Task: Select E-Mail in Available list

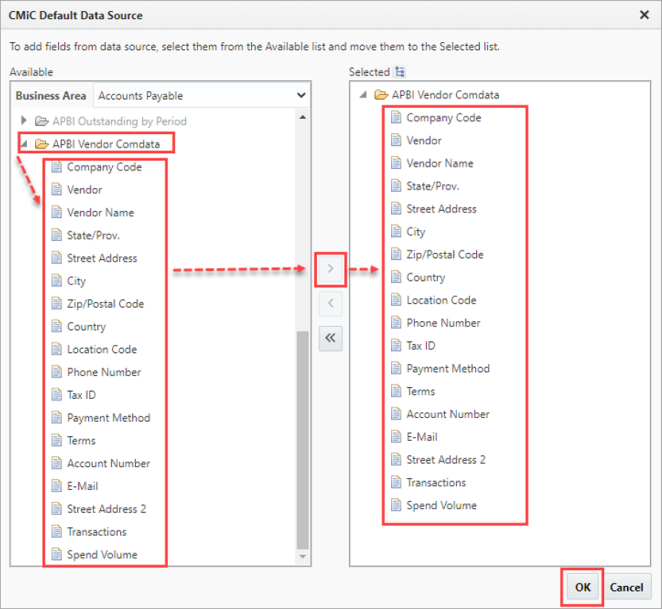Action: (x=75, y=486)
